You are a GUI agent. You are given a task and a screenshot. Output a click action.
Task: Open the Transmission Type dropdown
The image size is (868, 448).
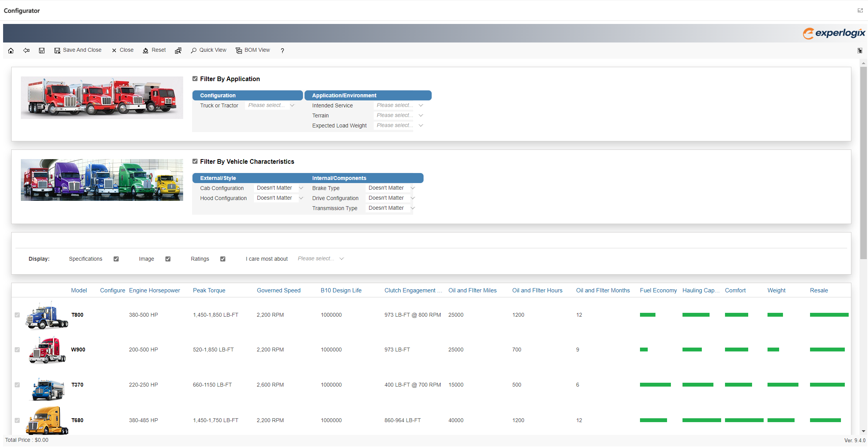(x=391, y=208)
